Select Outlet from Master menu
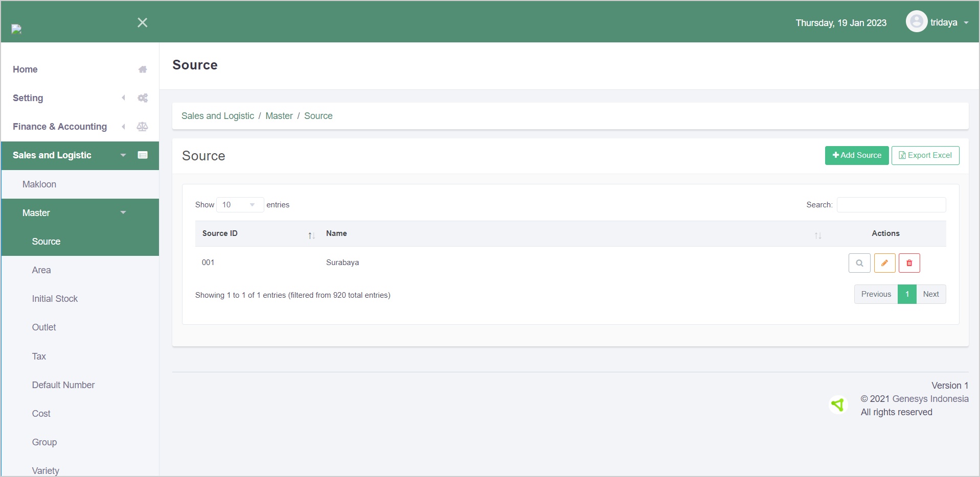 [x=44, y=327]
